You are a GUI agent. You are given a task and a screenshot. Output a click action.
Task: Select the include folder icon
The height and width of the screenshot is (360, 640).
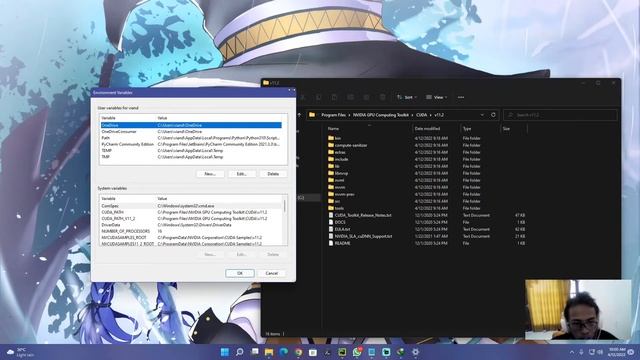[x=331, y=159]
